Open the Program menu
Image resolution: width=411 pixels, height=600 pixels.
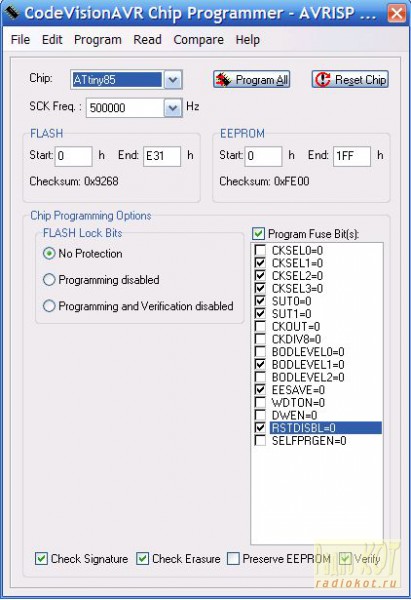coord(98,39)
